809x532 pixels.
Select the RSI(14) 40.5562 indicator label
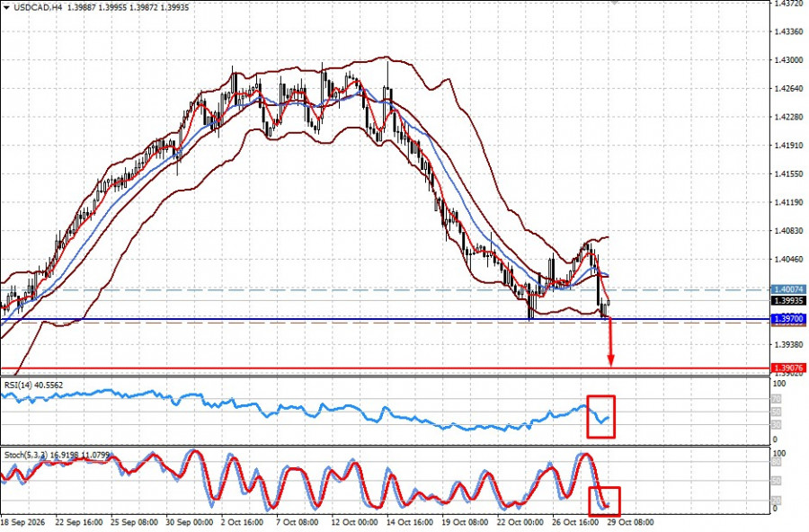[33, 385]
